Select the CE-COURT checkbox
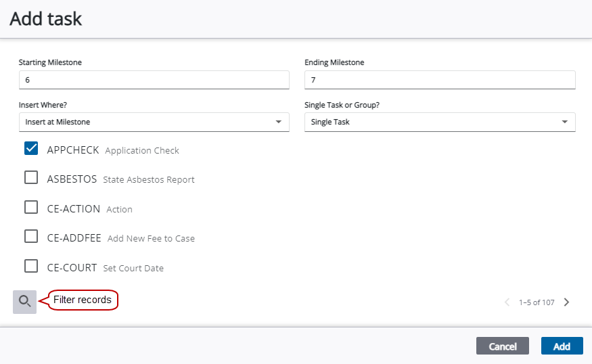Viewport: 592px width, 364px height. point(31,267)
